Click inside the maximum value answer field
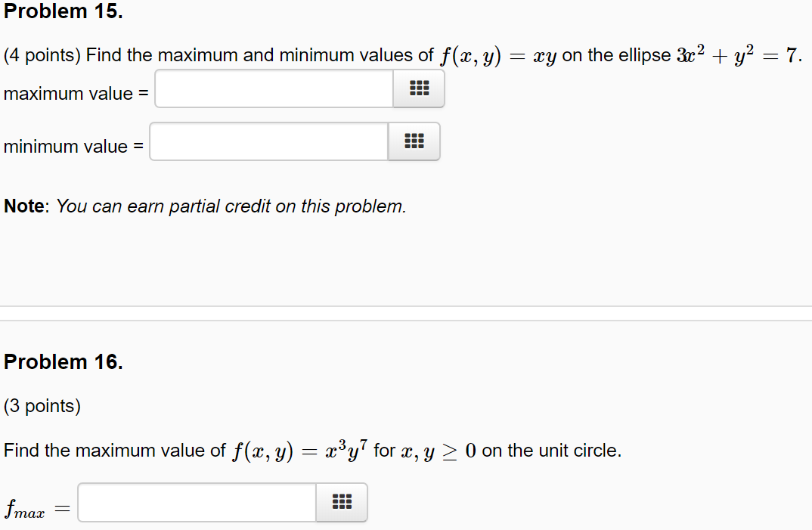This screenshot has width=812, height=530. click(272, 88)
